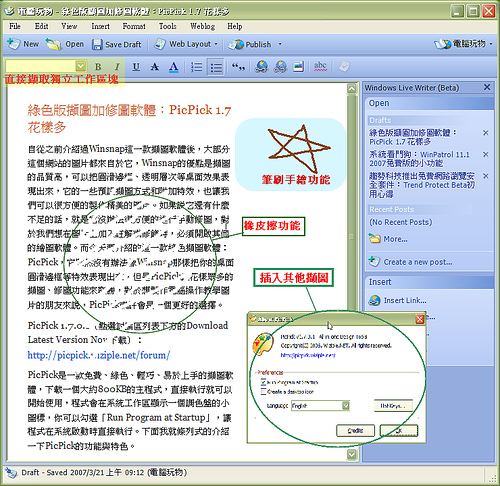Open the Weblog menu
This screenshot has height=486, width=500.
coord(202,26)
